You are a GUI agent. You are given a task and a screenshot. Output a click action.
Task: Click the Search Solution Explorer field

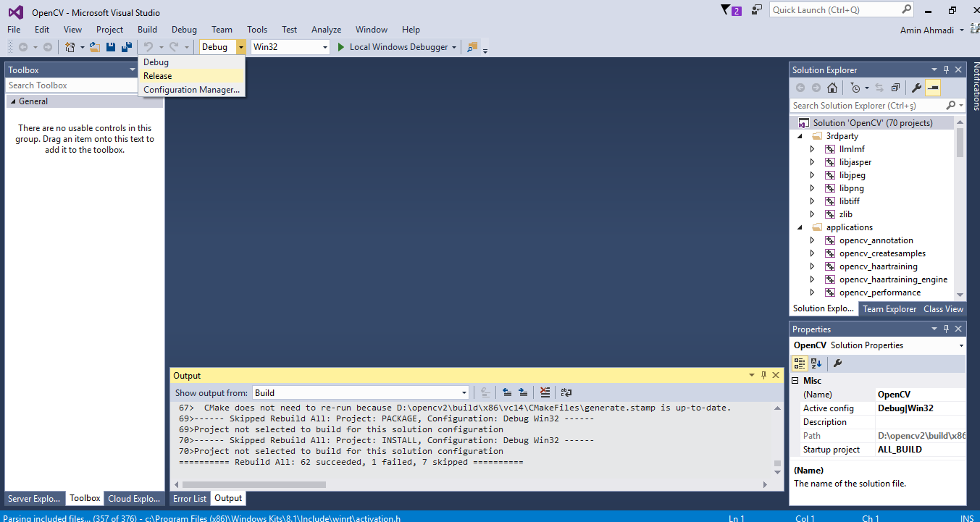click(x=867, y=105)
